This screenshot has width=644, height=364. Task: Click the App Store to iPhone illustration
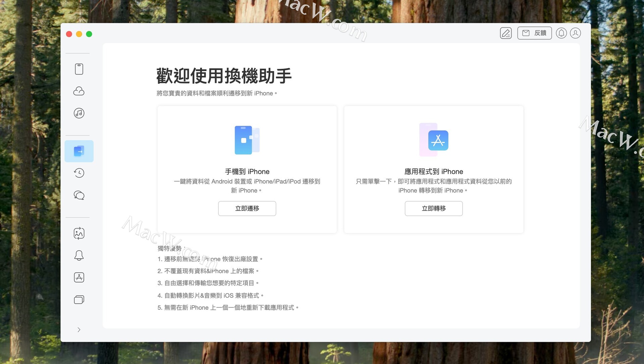[x=434, y=140]
